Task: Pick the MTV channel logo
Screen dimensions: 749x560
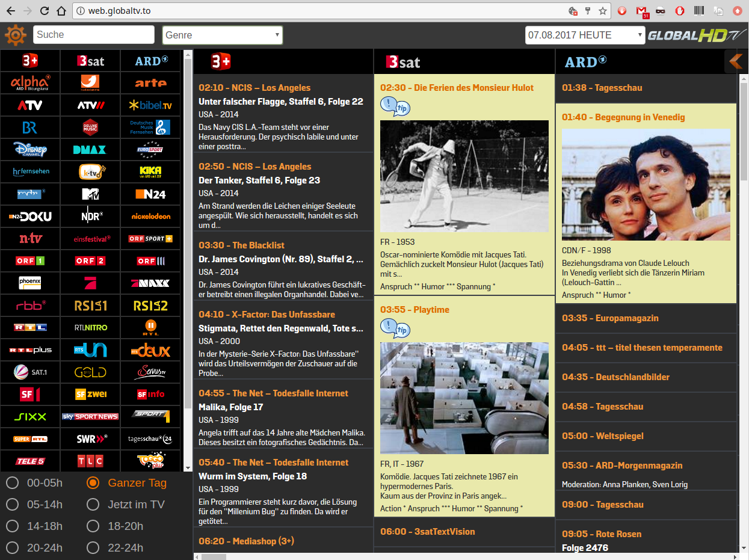Action: pos(90,194)
